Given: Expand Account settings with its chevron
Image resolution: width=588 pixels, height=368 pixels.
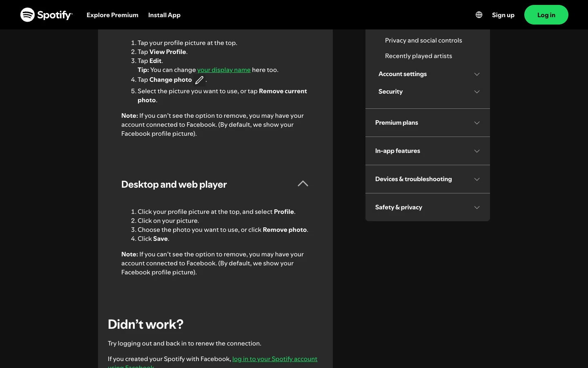Looking at the screenshot, I should [477, 74].
